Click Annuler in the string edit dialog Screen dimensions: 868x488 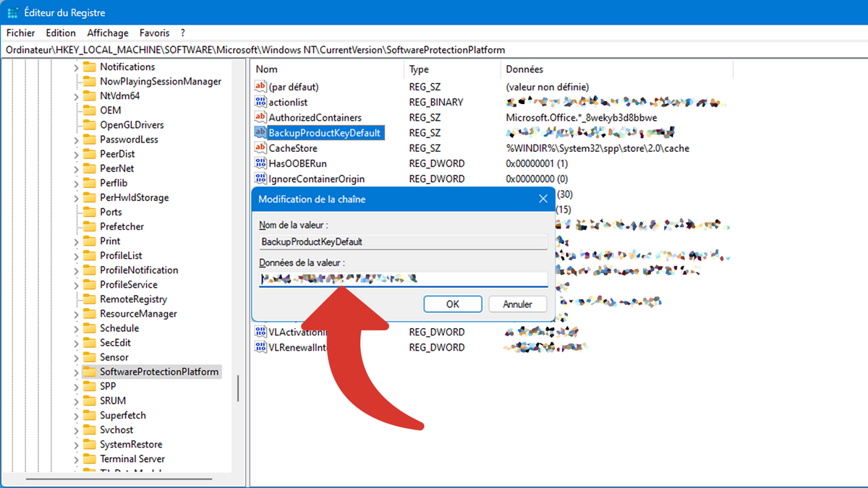pos(518,304)
